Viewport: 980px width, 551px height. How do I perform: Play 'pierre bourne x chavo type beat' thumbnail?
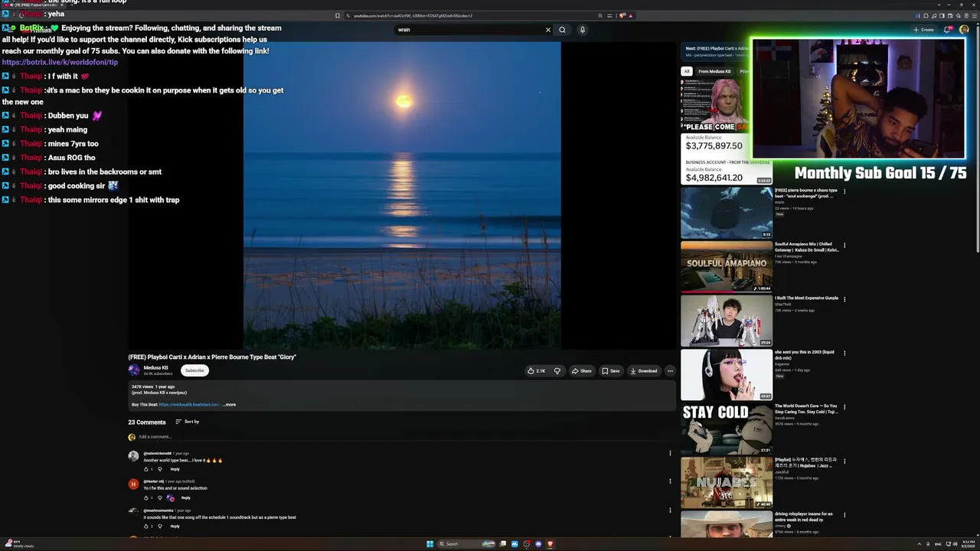(x=727, y=213)
